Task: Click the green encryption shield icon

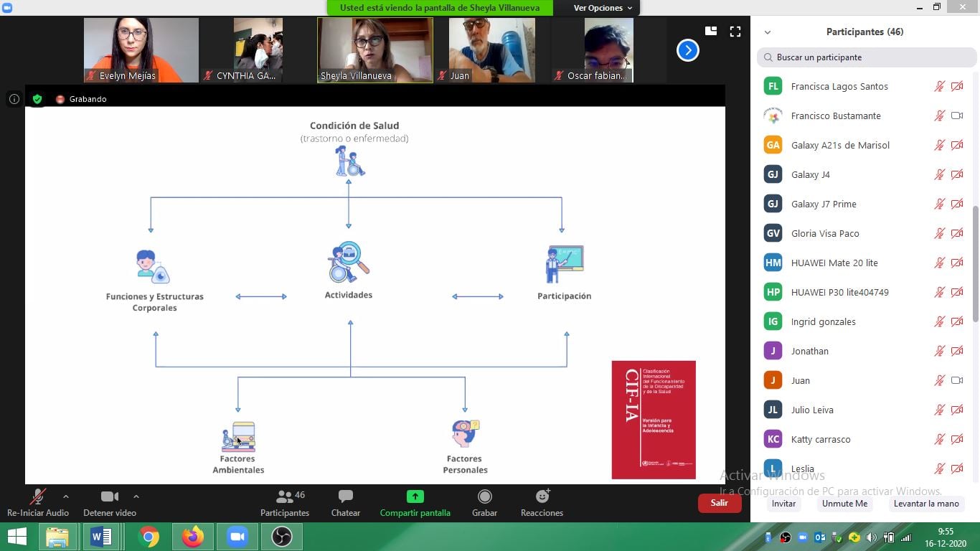Action: point(37,99)
